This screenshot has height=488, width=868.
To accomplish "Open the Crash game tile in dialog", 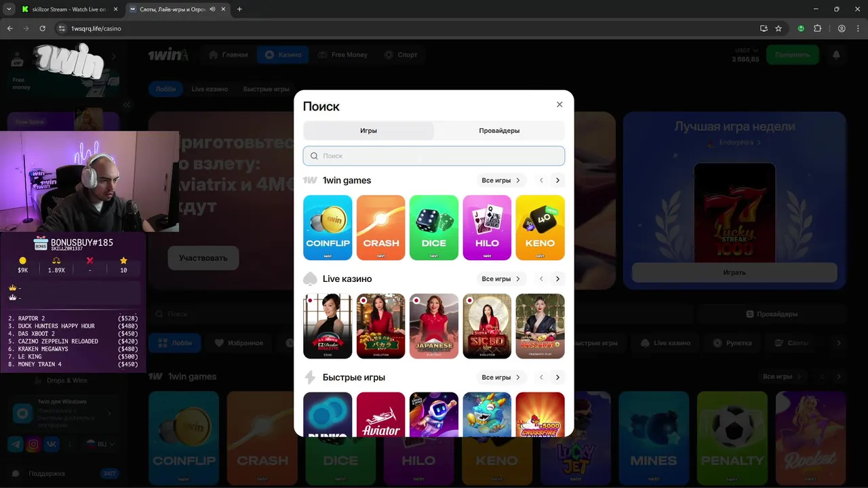I will pyautogui.click(x=380, y=228).
